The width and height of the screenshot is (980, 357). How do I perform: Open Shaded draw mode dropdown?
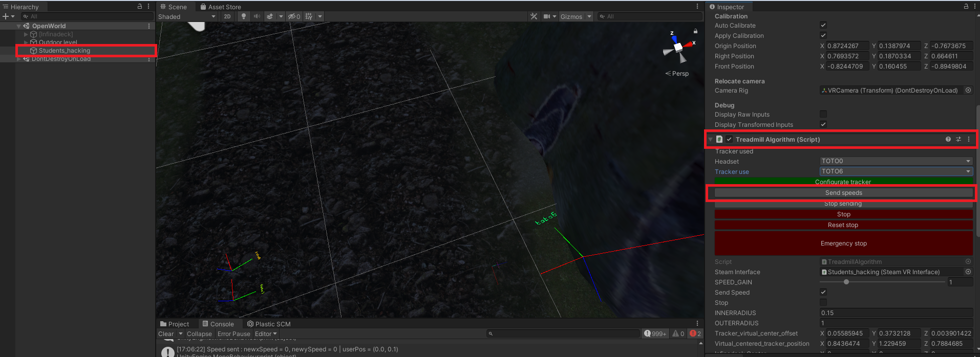187,16
